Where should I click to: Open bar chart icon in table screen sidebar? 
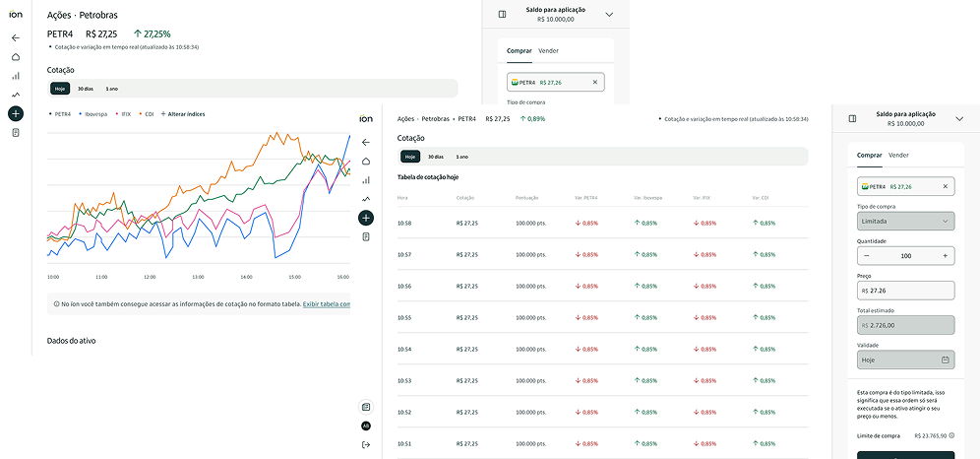(366, 180)
